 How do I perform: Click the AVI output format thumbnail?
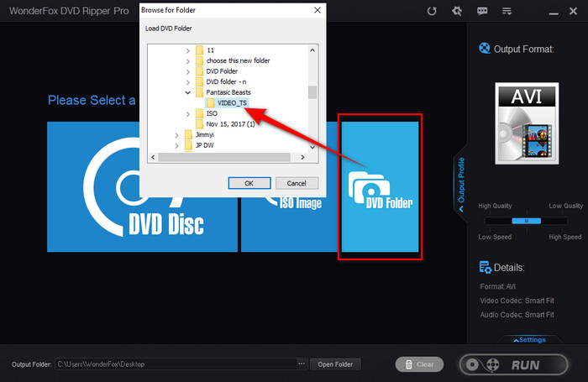pos(527,123)
